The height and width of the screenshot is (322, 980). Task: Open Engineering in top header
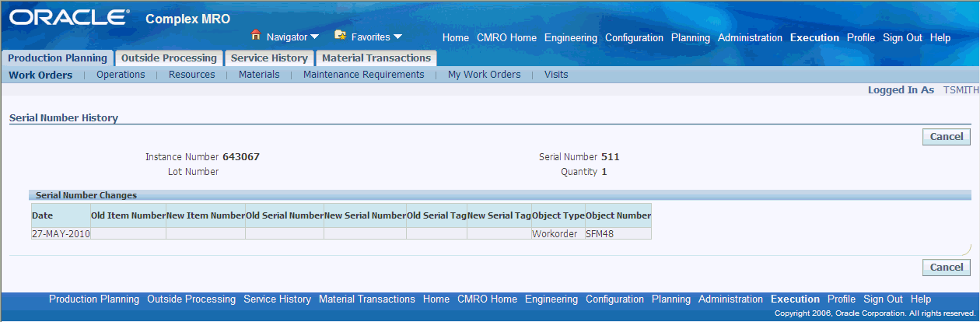click(571, 37)
